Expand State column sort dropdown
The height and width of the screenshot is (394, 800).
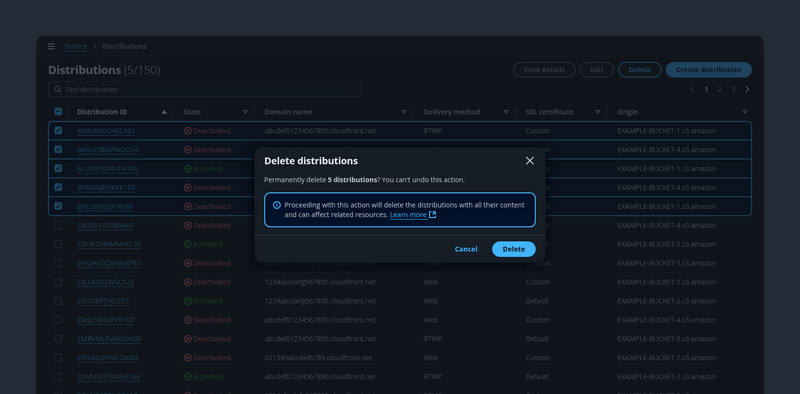[245, 112]
